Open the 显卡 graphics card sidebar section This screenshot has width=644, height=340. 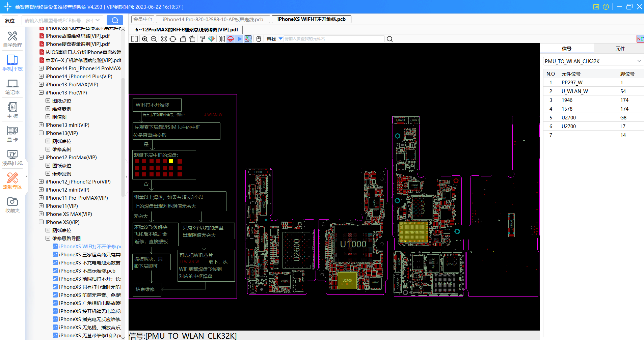tap(12, 134)
